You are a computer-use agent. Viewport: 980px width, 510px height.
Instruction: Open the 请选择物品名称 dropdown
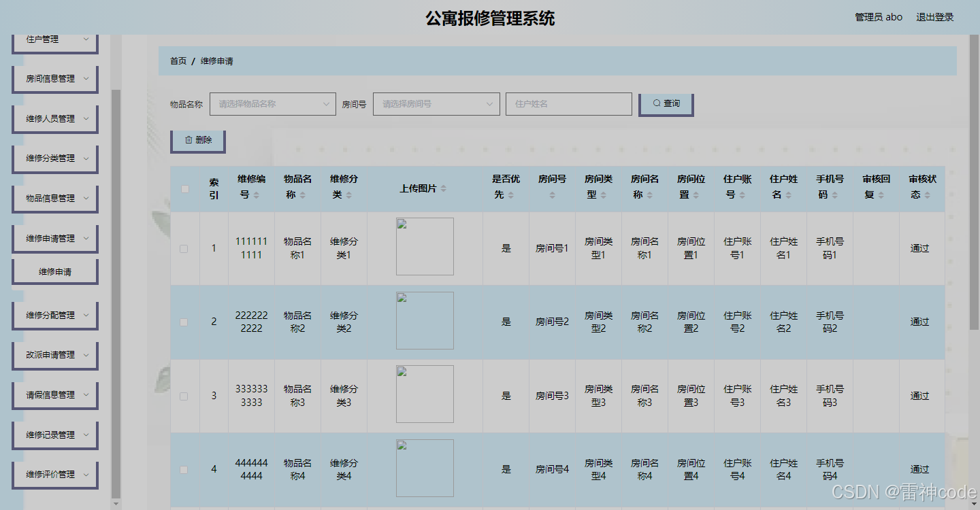[x=272, y=103]
